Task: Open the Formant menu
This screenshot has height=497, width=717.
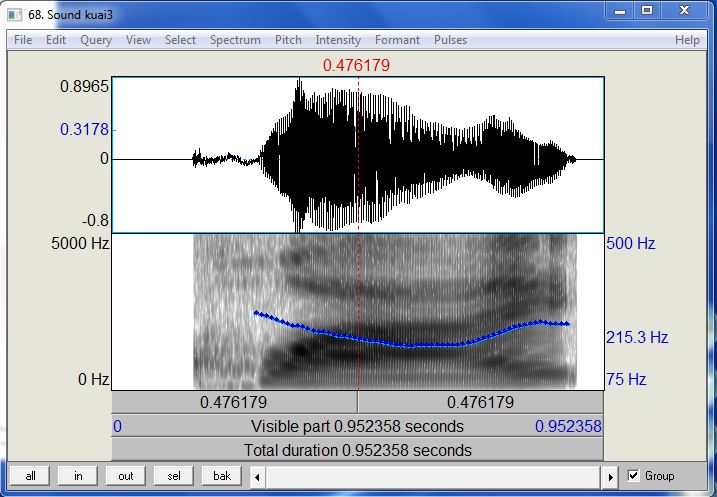Action: tap(397, 40)
